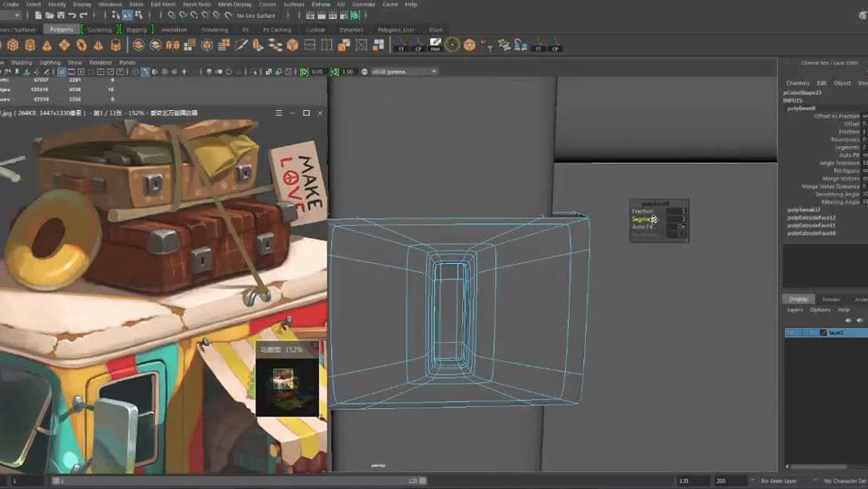
Task: Click the Undo arrow icon
Action: 72,15
